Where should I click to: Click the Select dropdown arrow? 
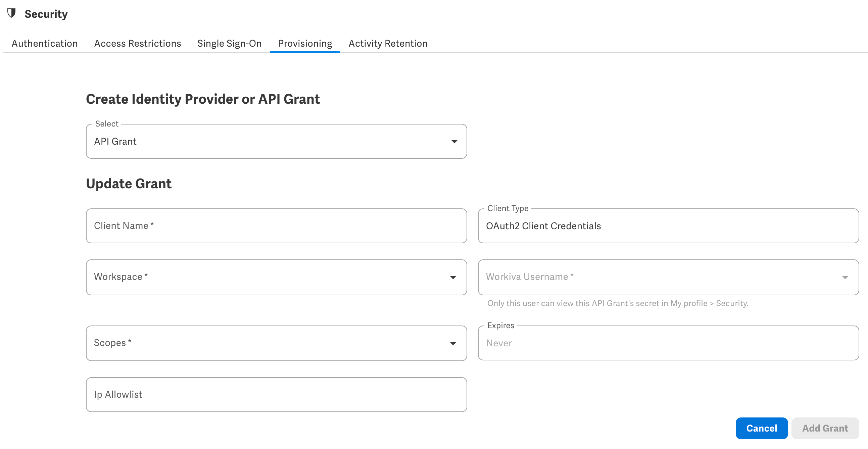[x=454, y=142]
